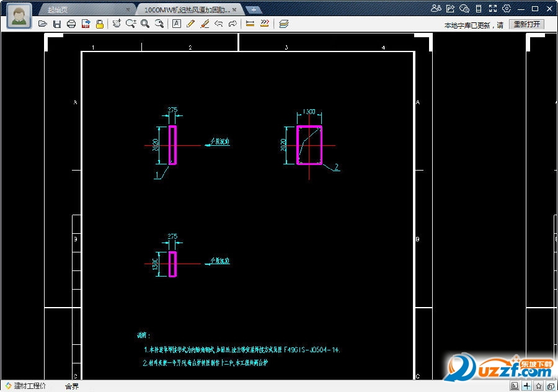Click the 1300 dimension above rectangle 2

pos(309,112)
